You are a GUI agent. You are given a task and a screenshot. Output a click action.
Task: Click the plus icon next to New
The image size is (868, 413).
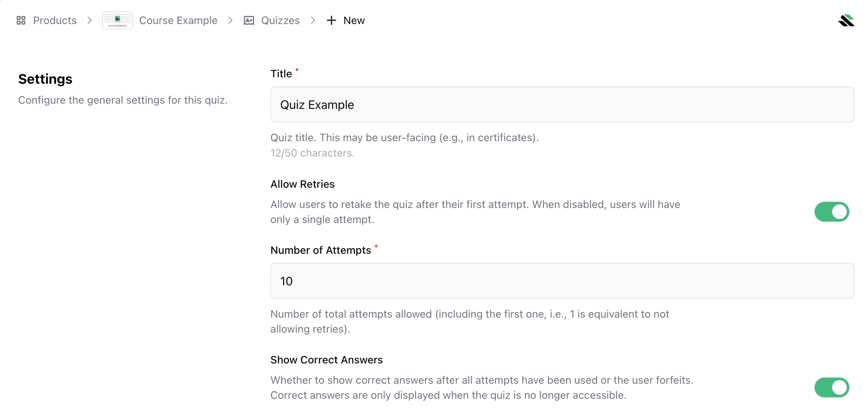331,21
